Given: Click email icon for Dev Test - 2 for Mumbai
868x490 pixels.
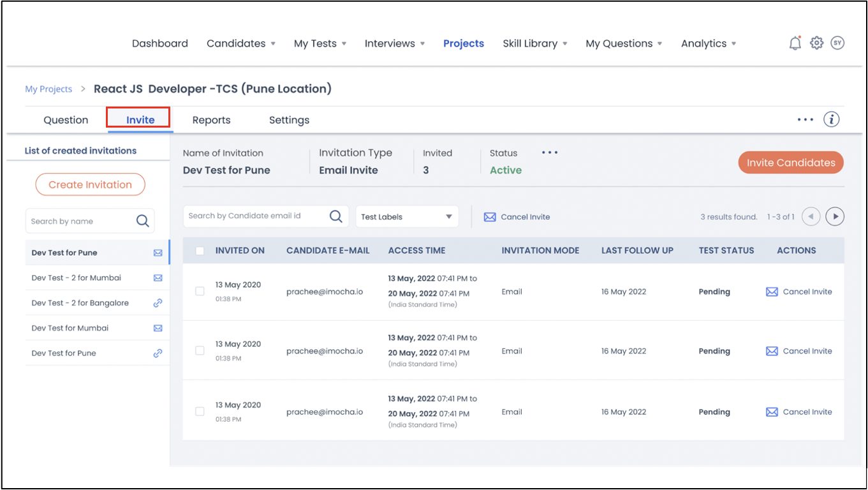Looking at the screenshot, I should point(158,278).
